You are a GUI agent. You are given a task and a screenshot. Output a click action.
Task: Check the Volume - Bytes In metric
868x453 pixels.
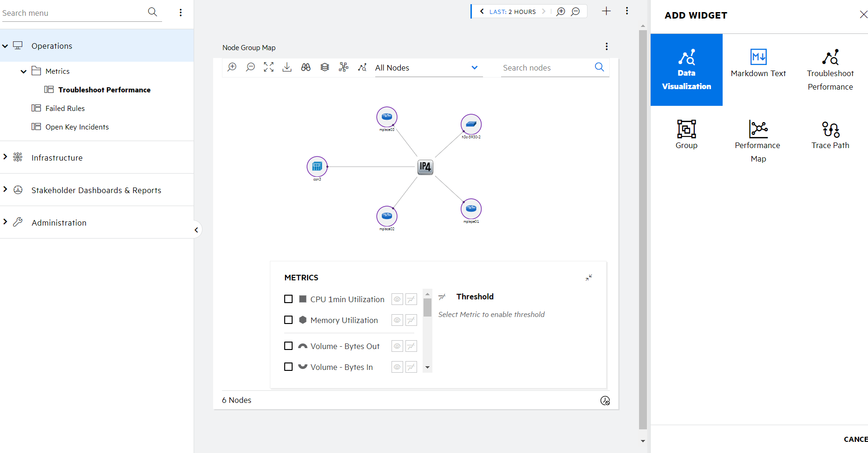coord(288,367)
